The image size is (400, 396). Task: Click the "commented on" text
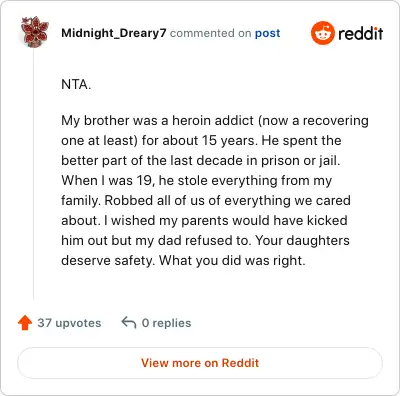click(x=211, y=33)
